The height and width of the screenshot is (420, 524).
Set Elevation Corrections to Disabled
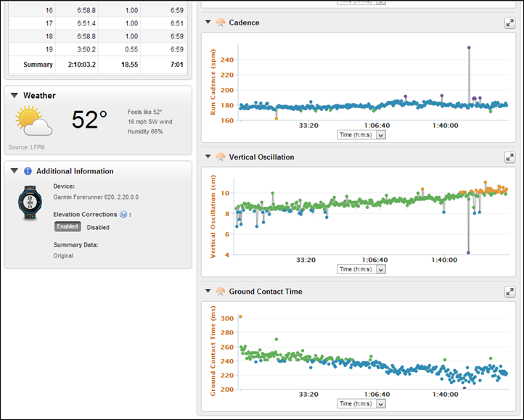98,227
